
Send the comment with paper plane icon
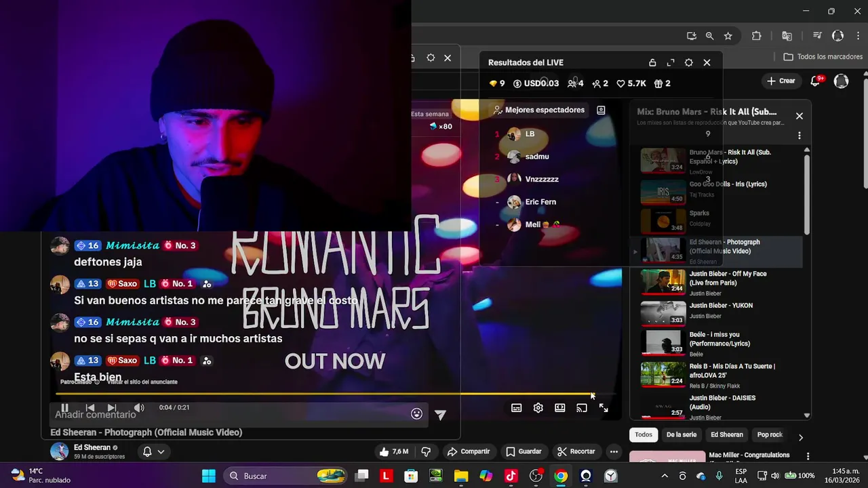click(x=440, y=415)
